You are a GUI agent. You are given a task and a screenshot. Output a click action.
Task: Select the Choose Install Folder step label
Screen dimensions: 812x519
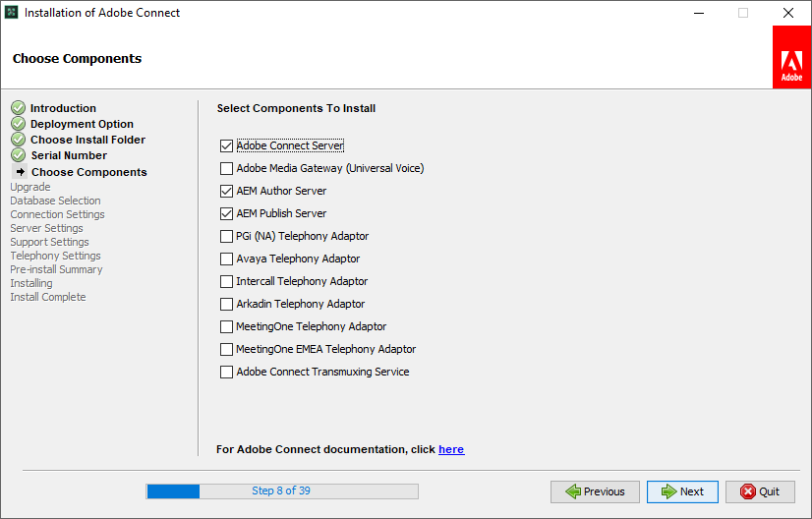[x=88, y=140]
